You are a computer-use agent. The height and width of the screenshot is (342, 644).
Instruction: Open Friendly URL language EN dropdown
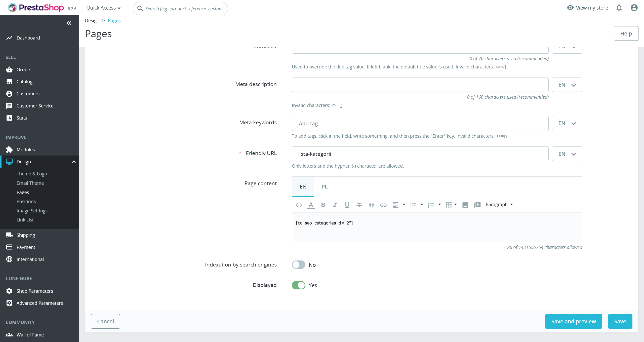(567, 154)
